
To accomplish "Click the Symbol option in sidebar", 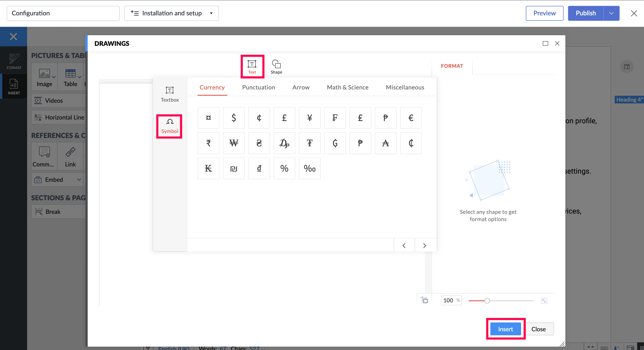I will point(169,126).
